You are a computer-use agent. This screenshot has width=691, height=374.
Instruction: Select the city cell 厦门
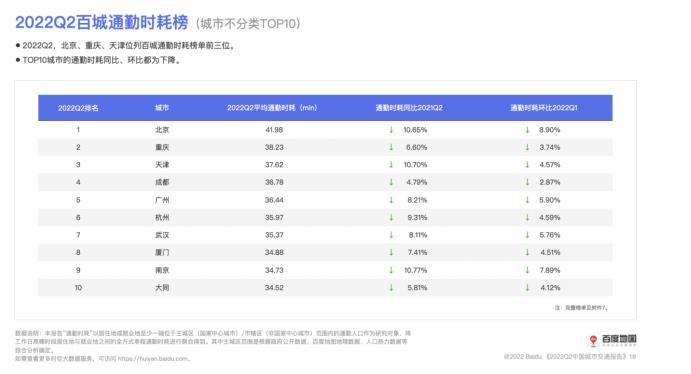[162, 252]
